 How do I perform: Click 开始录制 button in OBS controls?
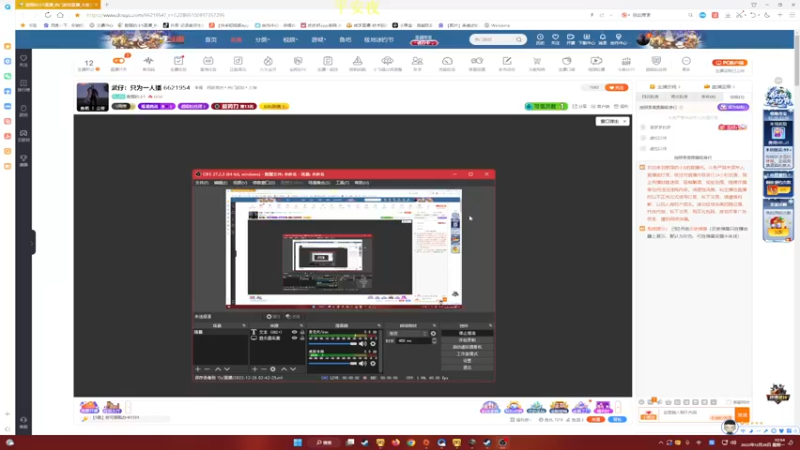coord(467,340)
